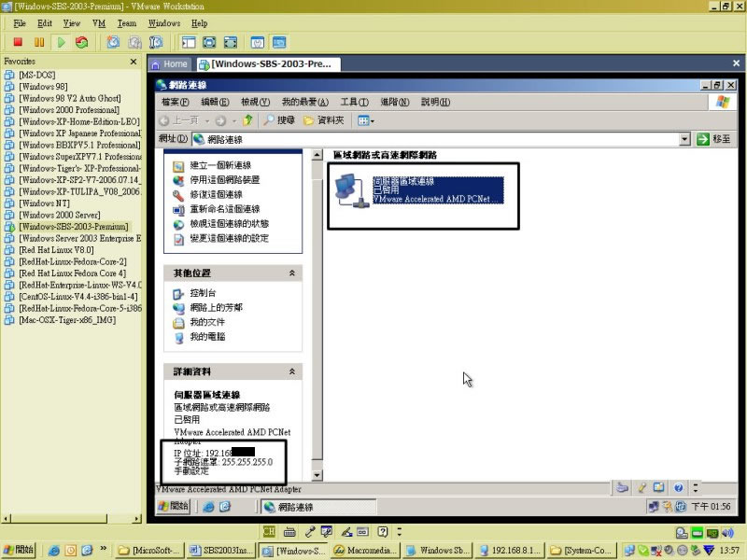Toggle the VMware sidebar view icon
This screenshot has height=560, width=747.
189,42
